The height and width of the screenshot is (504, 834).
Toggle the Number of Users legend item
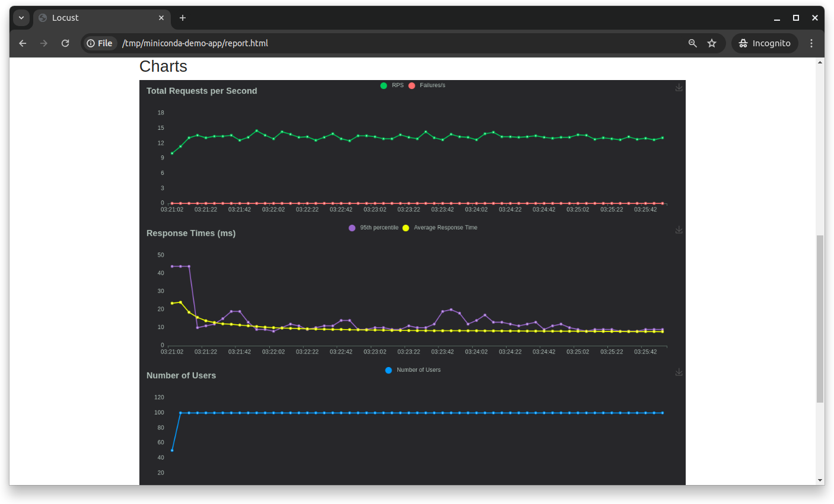[413, 370]
